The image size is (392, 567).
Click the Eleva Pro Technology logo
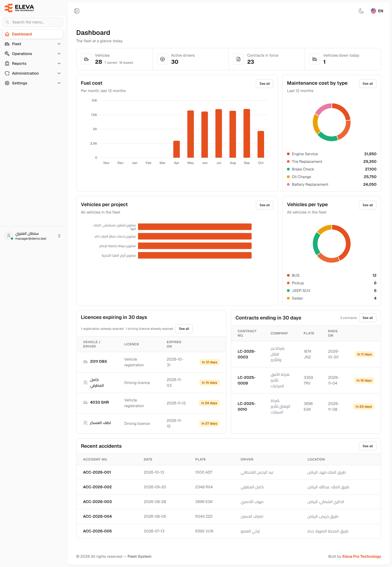pos(19,8)
